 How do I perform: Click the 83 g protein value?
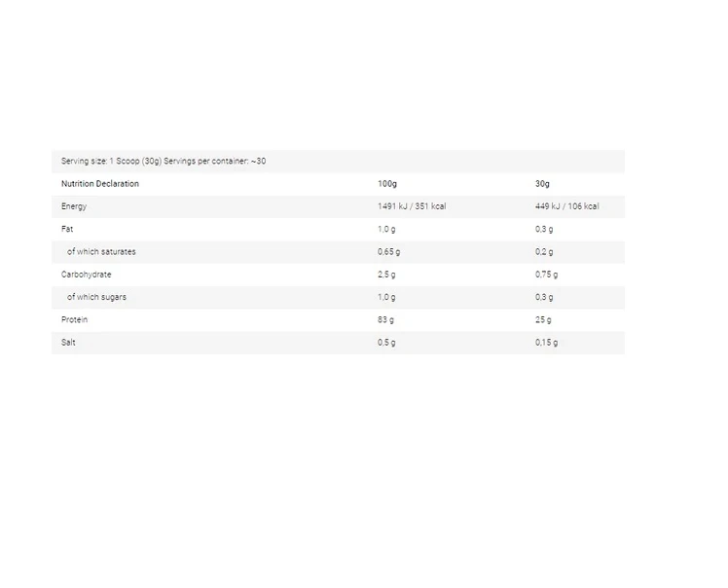[385, 319]
